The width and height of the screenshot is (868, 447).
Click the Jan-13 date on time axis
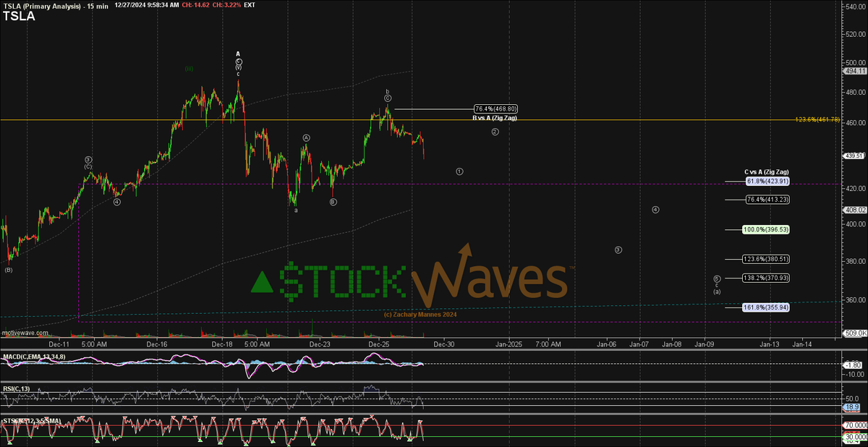770,344
